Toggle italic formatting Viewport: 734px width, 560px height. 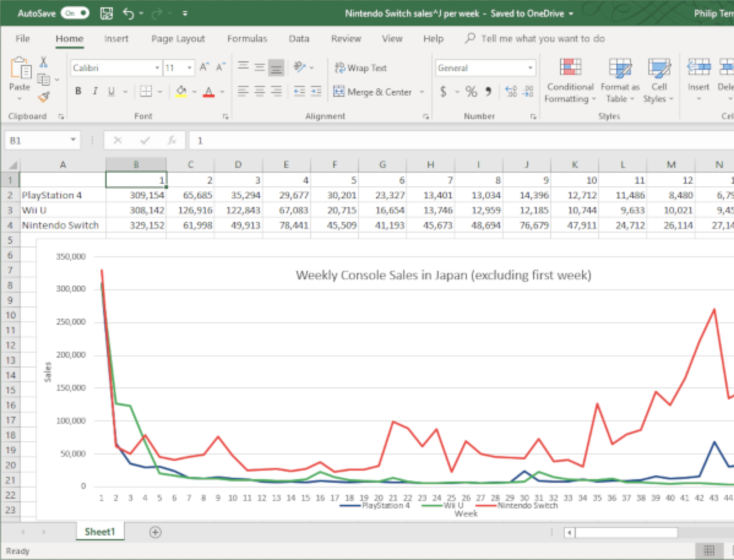pyautogui.click(x=95, y=91)
